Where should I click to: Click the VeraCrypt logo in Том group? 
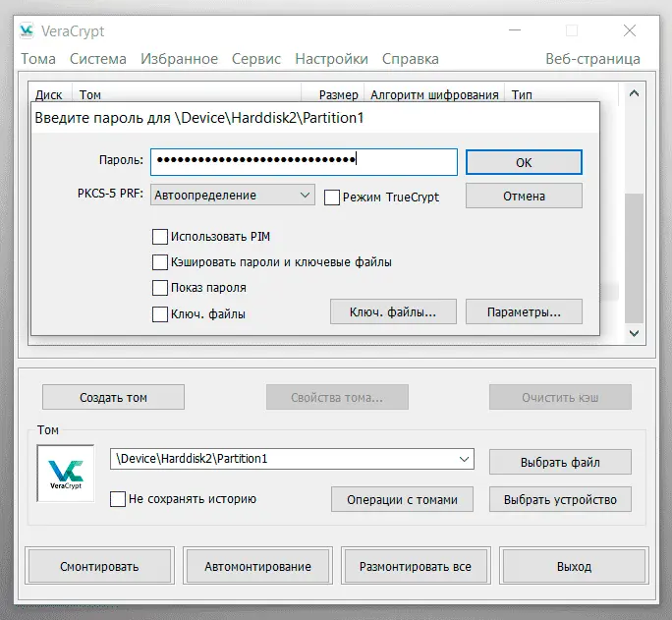point(66,473)
